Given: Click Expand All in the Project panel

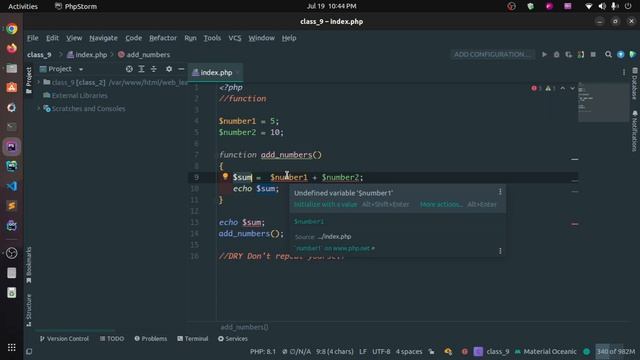Looking at the screenshot, I should coord(141,69).
